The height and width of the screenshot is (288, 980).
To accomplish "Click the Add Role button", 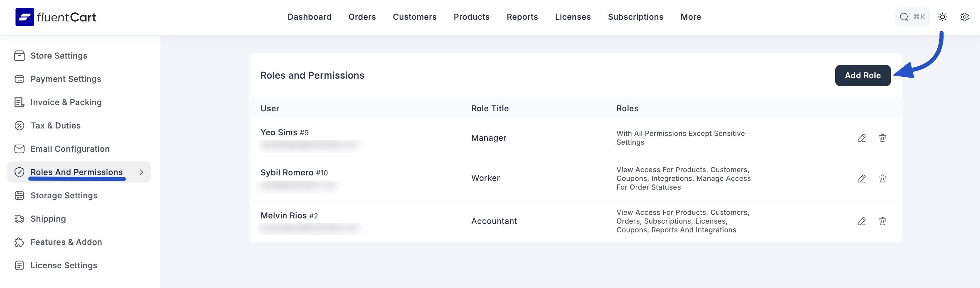I will 862,75.
